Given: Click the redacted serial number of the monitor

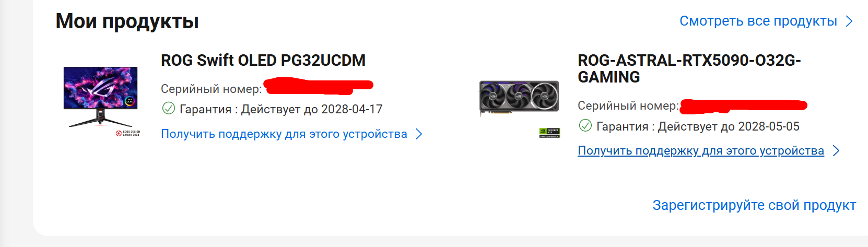Looking at the screenshot, I should coord(318,86).
